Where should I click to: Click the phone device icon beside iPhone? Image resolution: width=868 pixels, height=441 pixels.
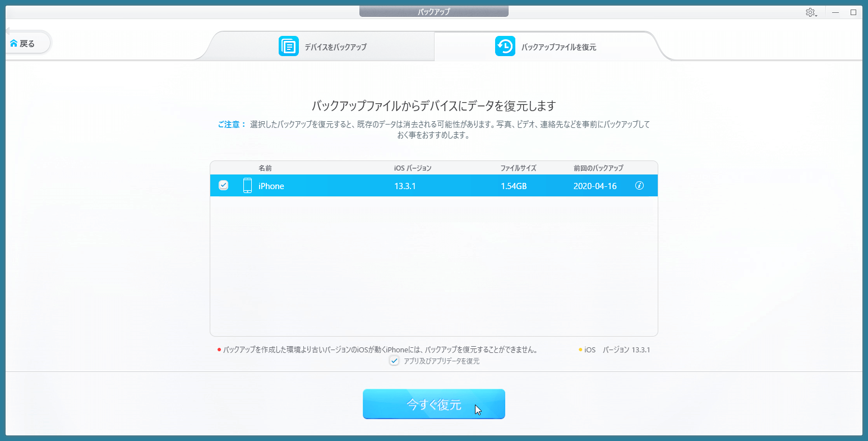(x=247, y=186)
